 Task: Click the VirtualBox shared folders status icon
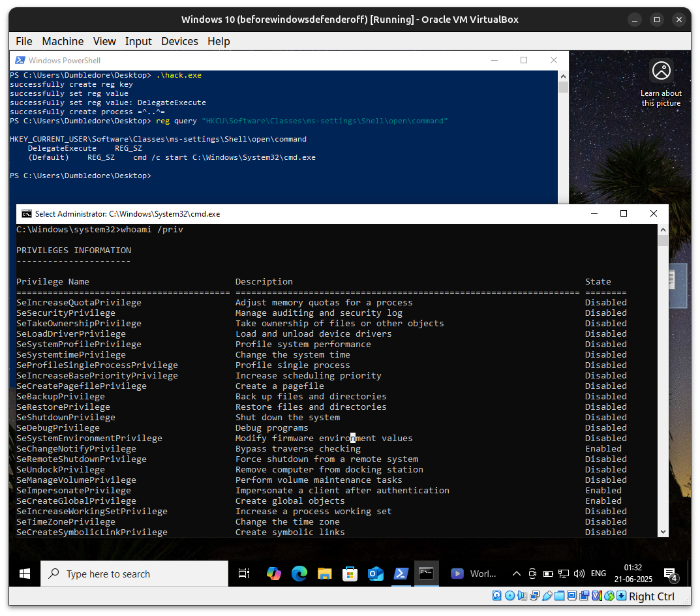pyautogui.click(x=559, y=596)
